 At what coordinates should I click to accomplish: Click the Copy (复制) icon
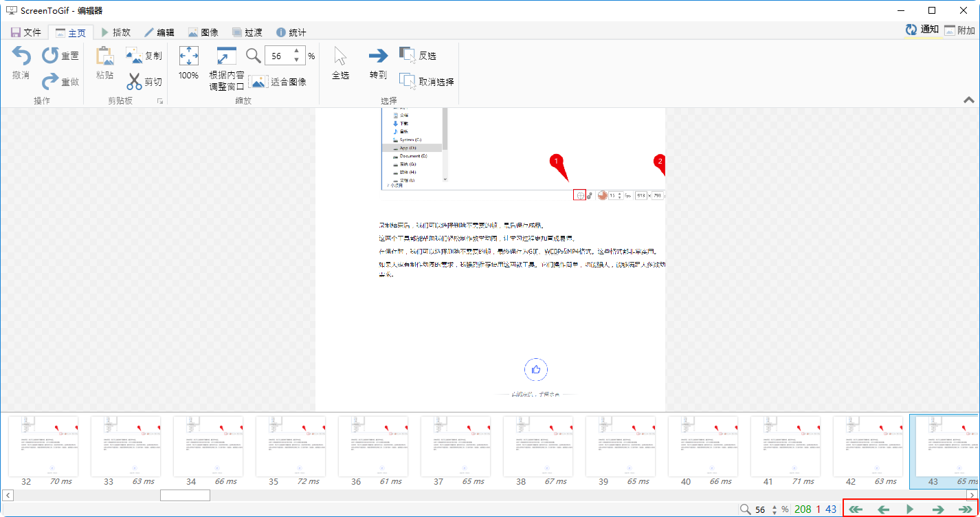(134, 56)
